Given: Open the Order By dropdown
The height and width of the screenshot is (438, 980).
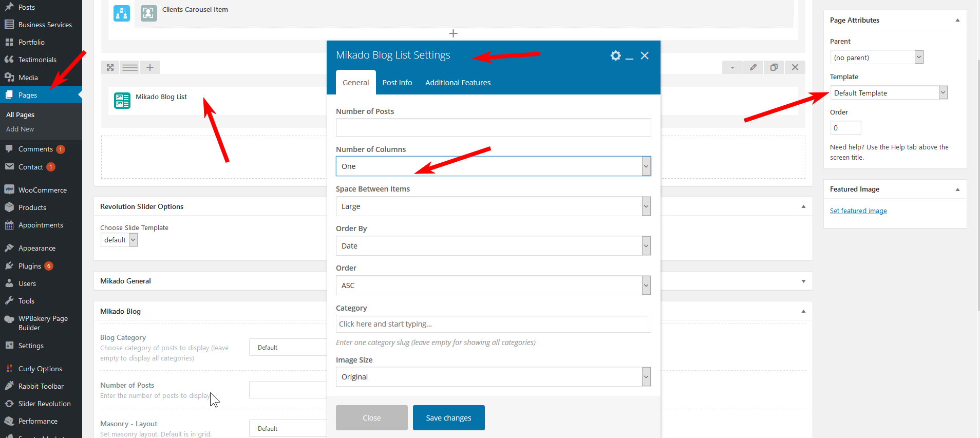Looking at the screenshot, I should tap(493, 246).
